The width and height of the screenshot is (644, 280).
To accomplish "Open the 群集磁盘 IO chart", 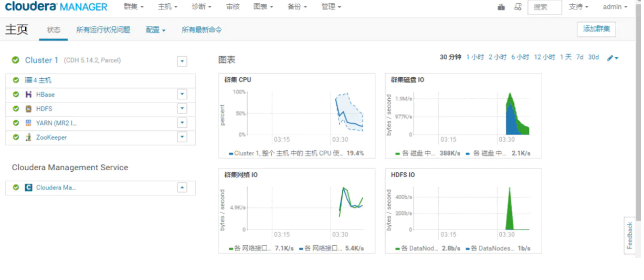I will pyautogui.click(x=463, y=116).
